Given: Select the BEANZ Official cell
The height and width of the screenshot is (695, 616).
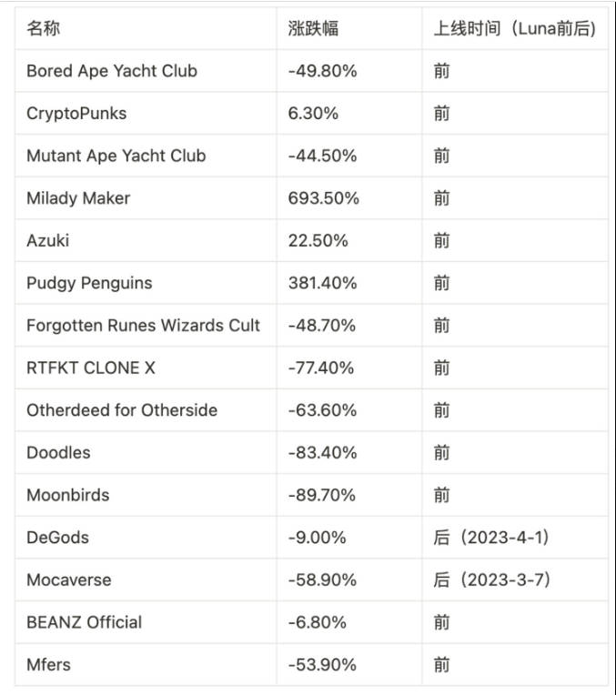Looking at the screenshot, I should pos(85,622).
